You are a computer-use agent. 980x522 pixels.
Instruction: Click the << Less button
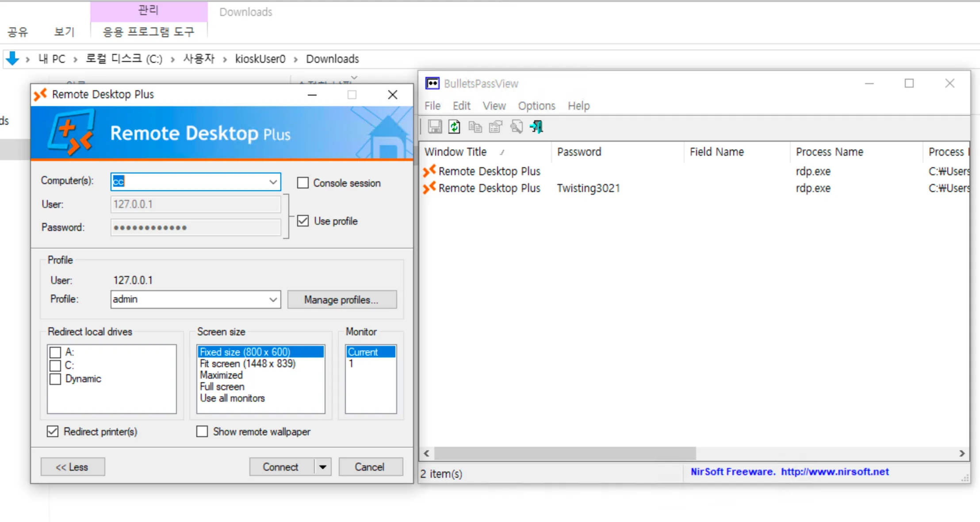(73, 467)
